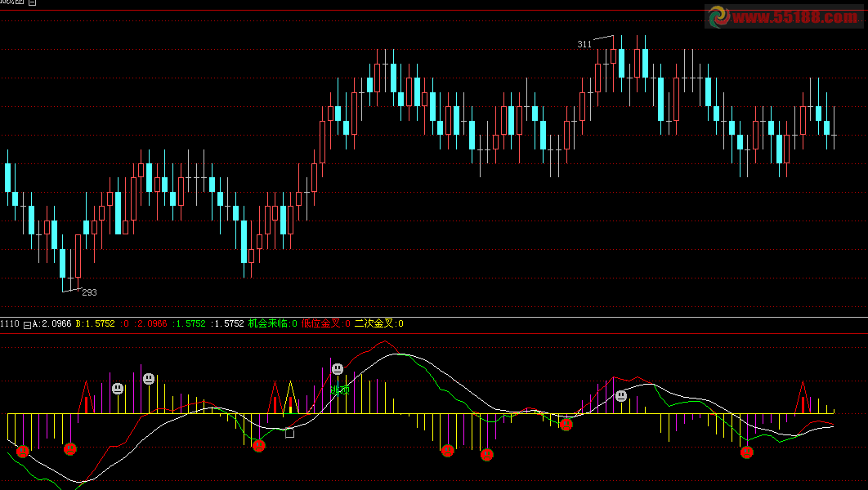868x490 pixels.
Task: Click the gray face marker below the 311 peak
Action: pos(621,396)
